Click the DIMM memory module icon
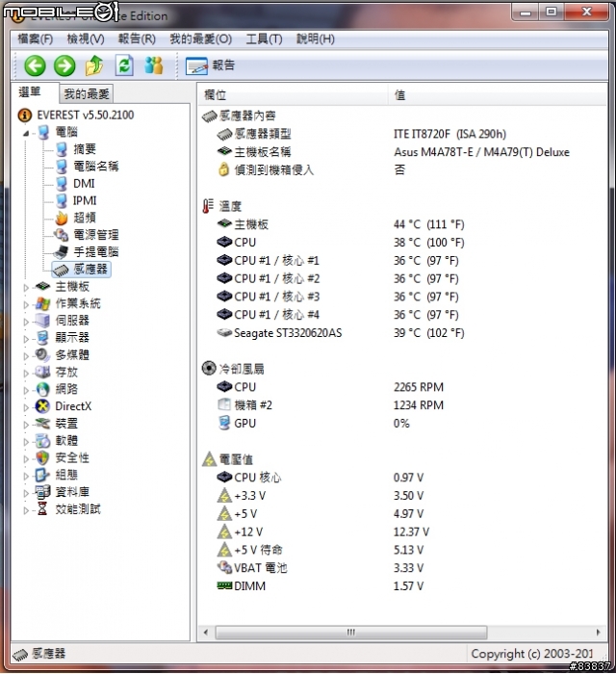Screen dimensions: 616x674 pyautogui.click(x=224, y=585)
